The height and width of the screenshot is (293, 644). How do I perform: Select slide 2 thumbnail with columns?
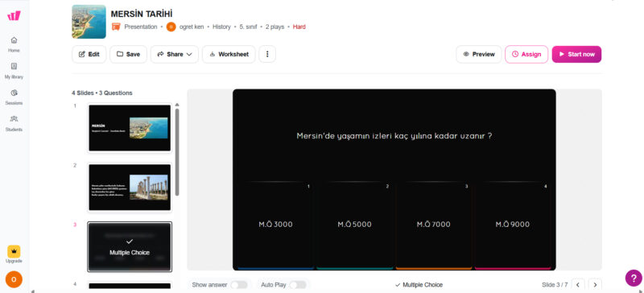[130, 188]
